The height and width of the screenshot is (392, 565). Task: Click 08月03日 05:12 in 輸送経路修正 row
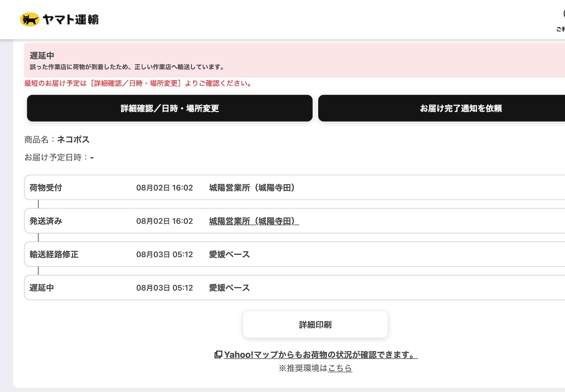click(165, 254)
